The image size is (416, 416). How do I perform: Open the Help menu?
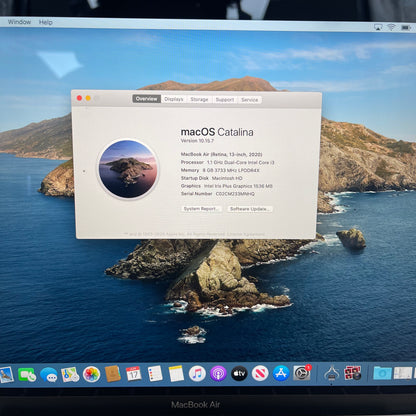point(45,22)
